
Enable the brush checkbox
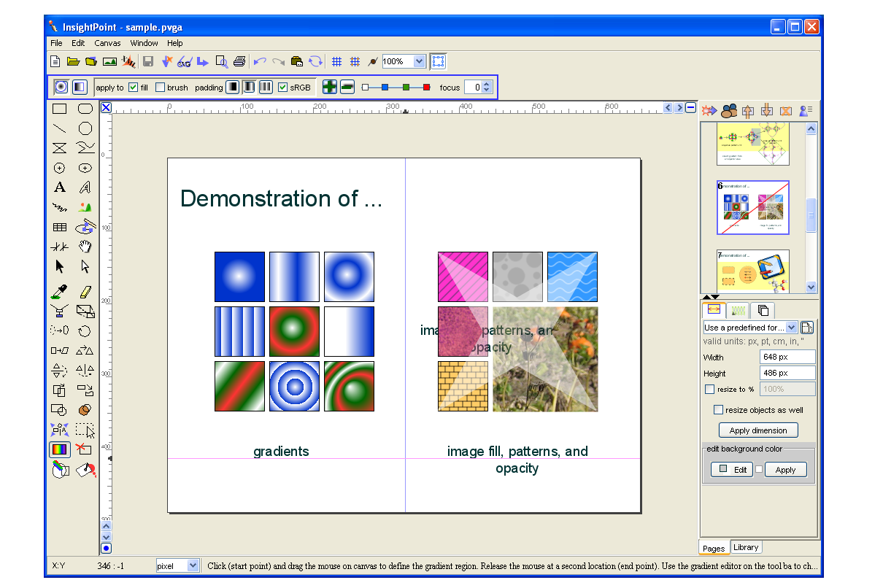pos(160,88)
